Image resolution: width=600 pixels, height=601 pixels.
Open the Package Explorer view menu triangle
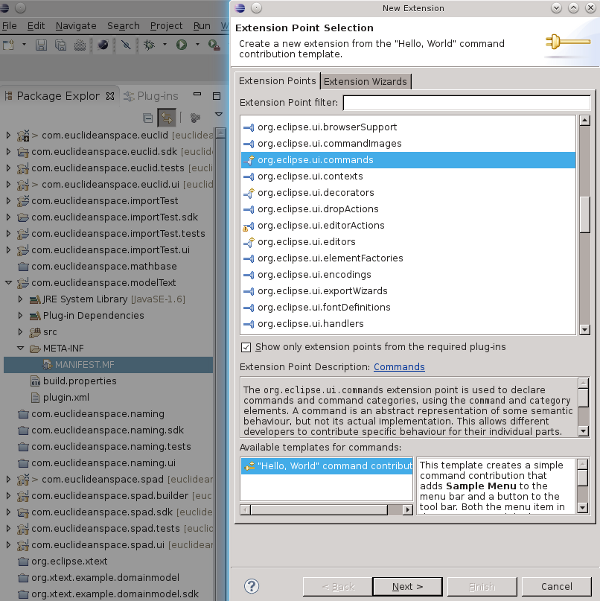pyautogui.click(x=219, y=114)
